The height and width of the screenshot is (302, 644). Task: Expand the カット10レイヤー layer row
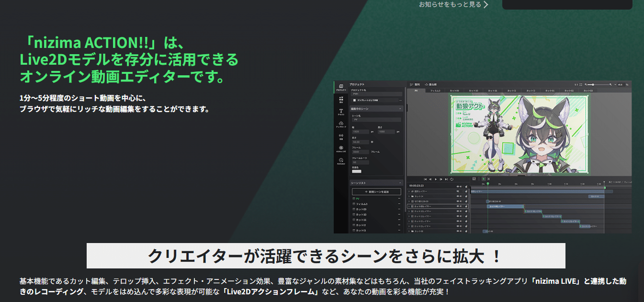coord(409,211)
